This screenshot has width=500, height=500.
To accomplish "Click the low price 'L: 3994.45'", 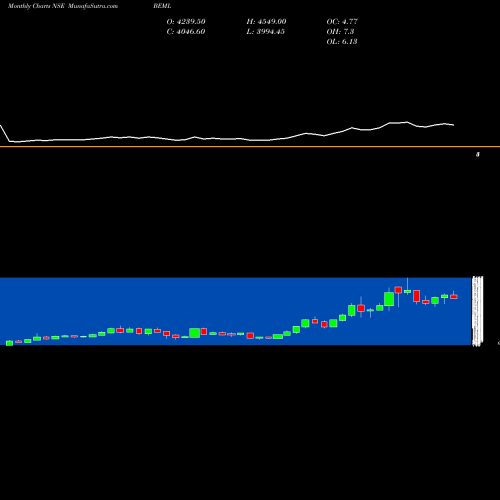I will tap(266, 32).
